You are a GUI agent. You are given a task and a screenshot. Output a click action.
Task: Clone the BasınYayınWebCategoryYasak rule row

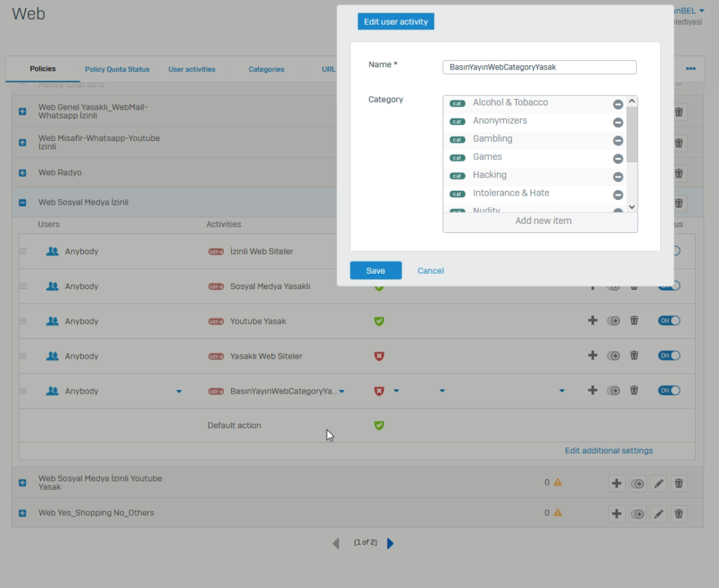coord(614,391)
